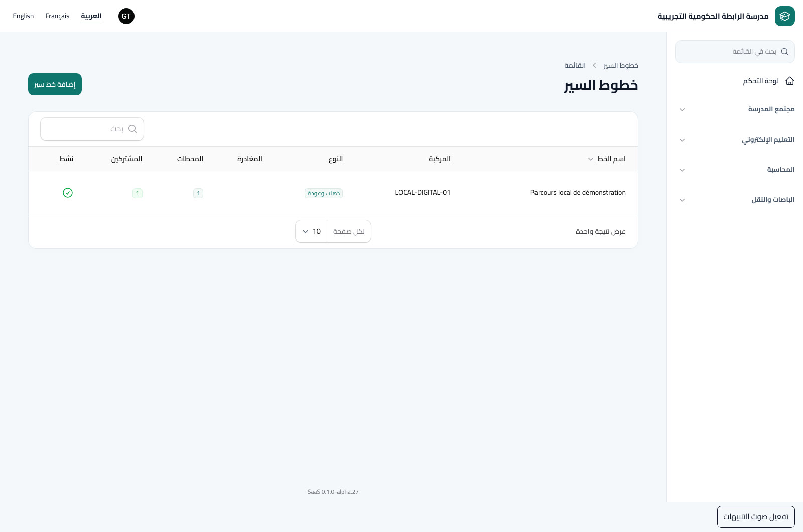
Task: Click the home icon beside لوحة التحكم
Action: coord(790,81)
